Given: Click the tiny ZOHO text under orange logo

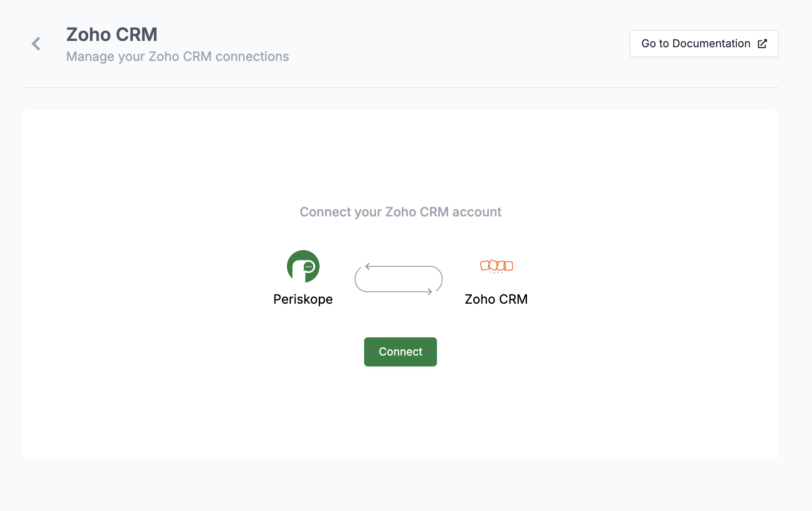Looking at the screenshot, I should (x=496, y=273).
